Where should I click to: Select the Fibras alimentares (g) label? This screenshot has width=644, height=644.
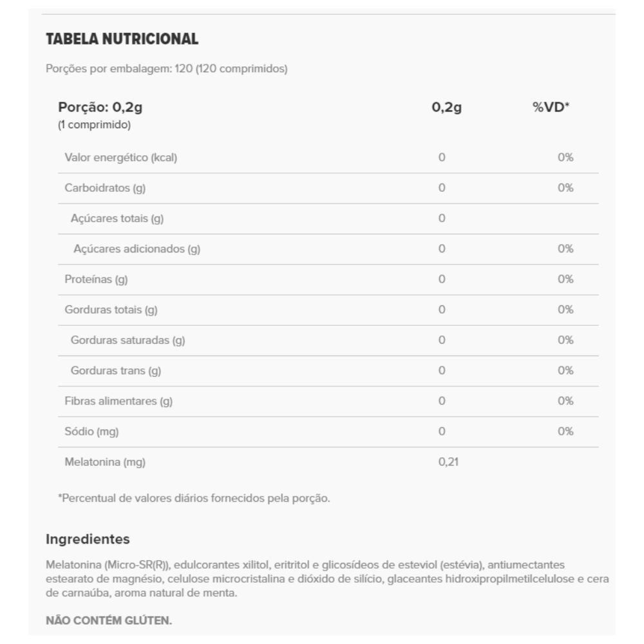pyautogui.click(x=118, y=401)
